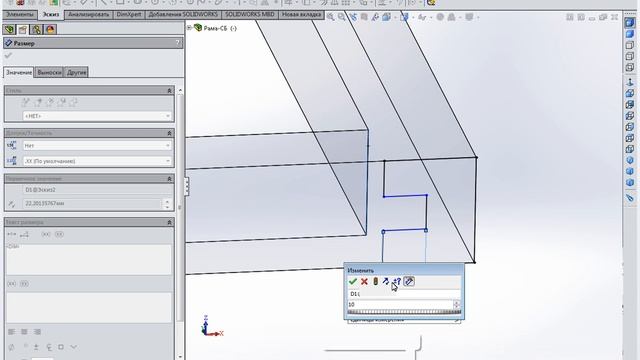Click the D1@Эскиз2 name field

(x=97, y=190)
